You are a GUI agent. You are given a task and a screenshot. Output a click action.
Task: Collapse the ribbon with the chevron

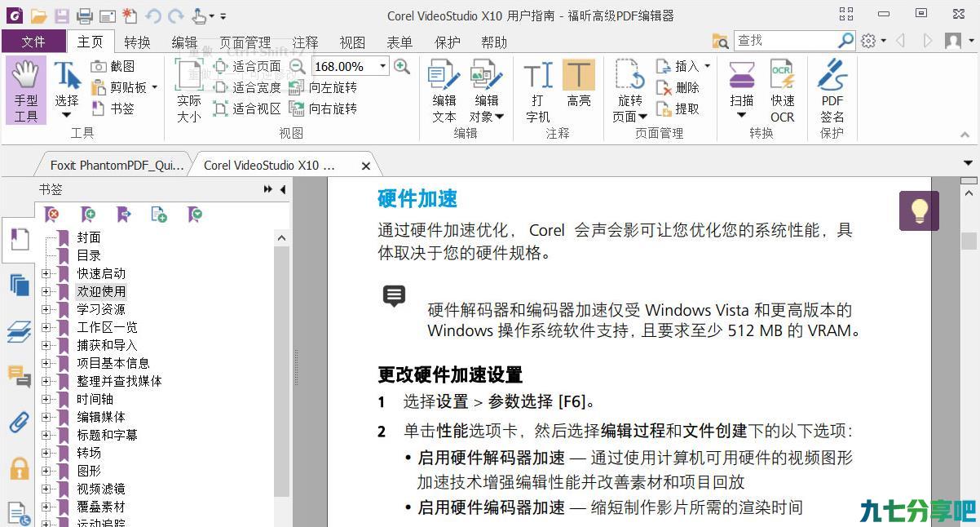click(x=965, y=135)
